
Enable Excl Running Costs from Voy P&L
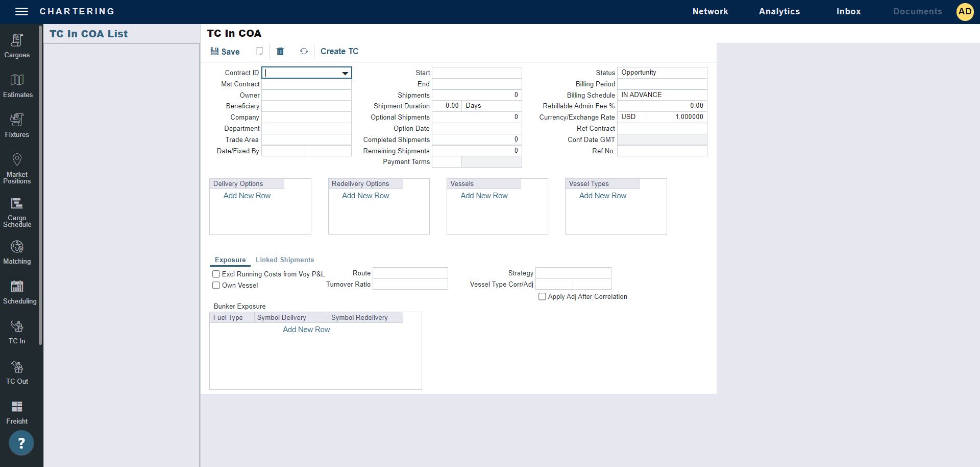pyautogui.click(x=216, y=274)
